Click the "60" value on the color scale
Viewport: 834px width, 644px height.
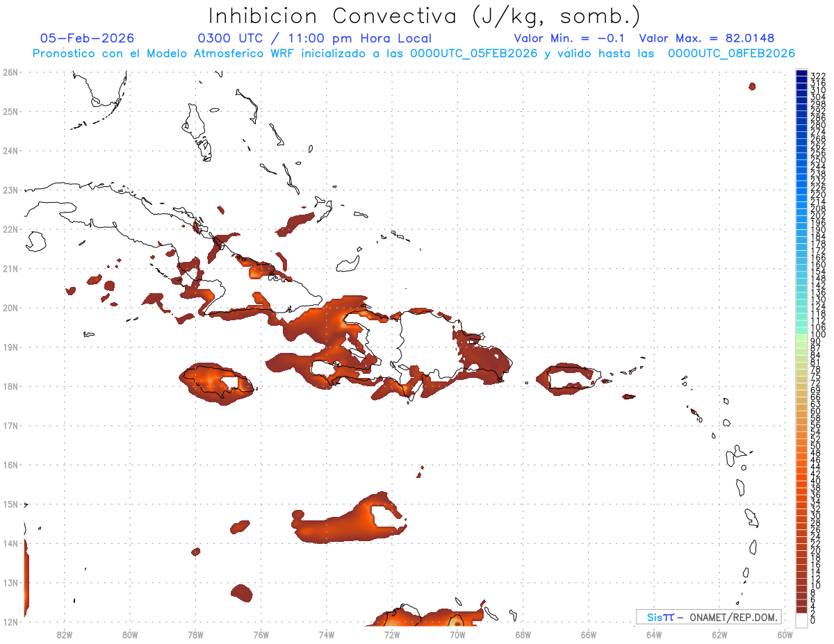point(816,411)
